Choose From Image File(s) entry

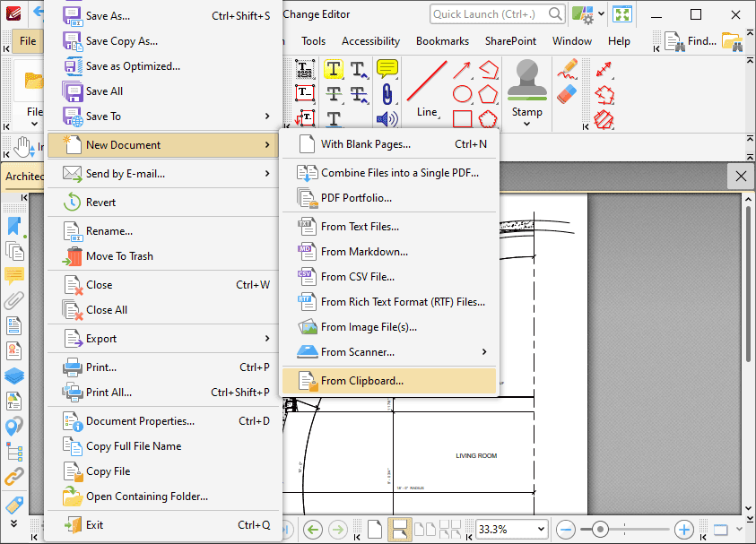point(389,327)
